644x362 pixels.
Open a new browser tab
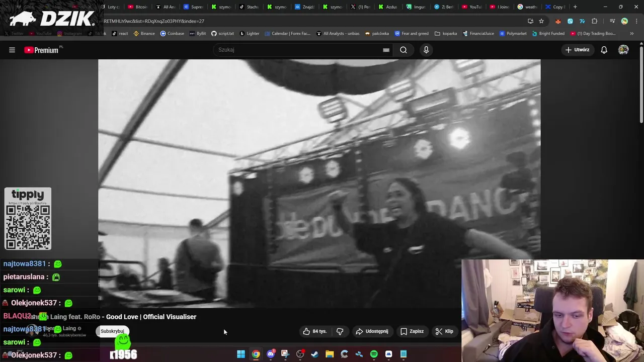[575, 7]
